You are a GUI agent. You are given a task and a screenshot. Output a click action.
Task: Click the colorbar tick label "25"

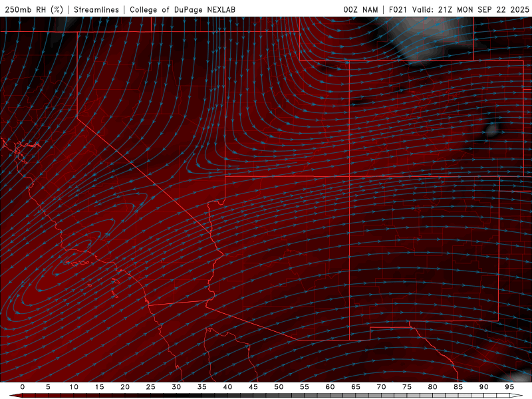(x=151, y=387)
